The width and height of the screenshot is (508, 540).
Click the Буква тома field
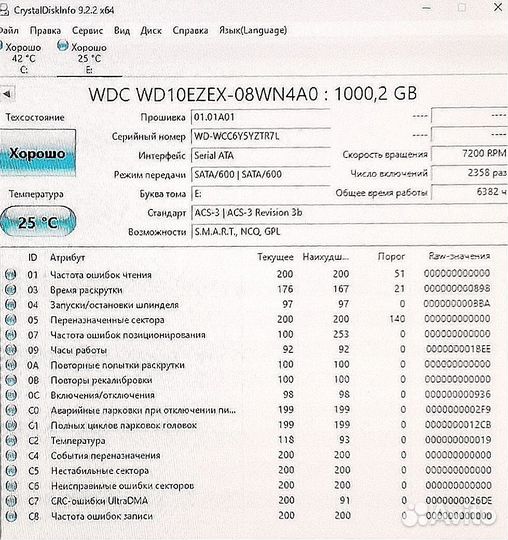pos(261,194)
